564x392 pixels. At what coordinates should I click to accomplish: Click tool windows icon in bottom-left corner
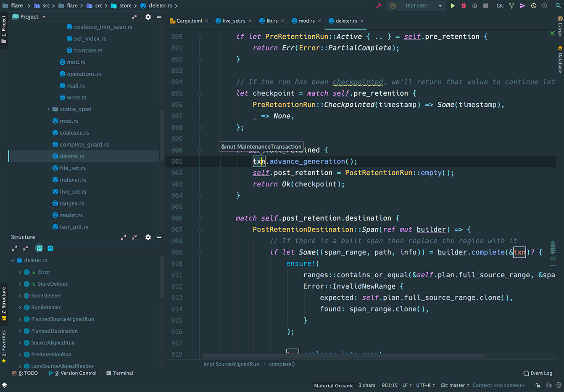pyautogui.click(x=4, y=385)
